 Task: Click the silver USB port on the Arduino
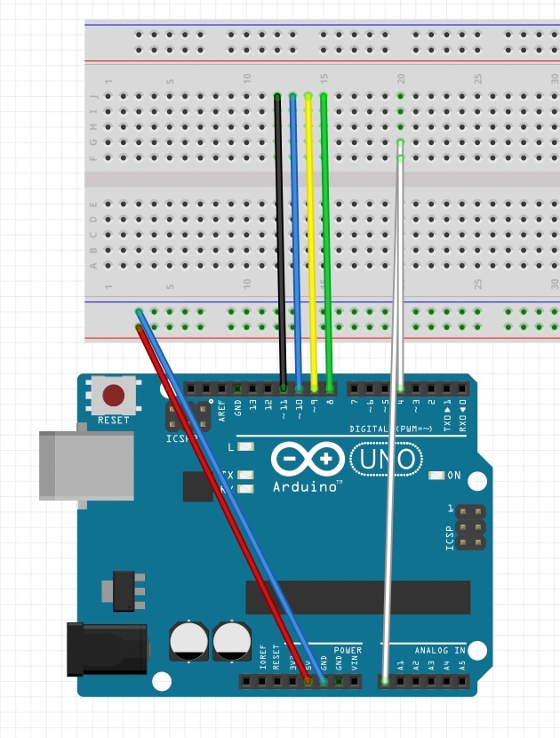[x=86, y=466]
